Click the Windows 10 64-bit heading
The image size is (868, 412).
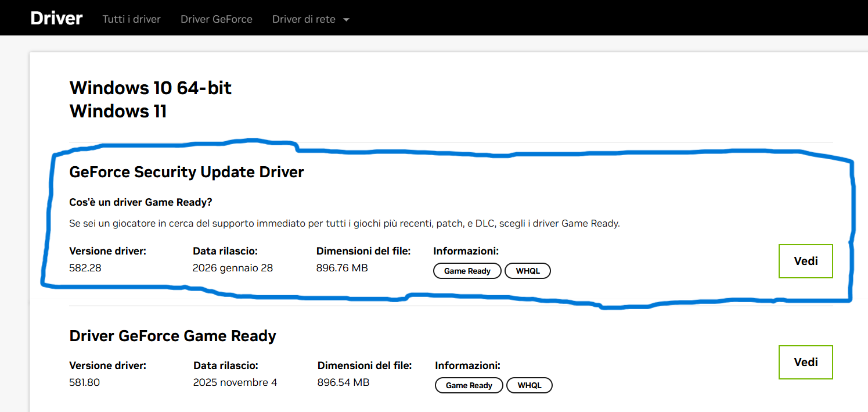coord(151,88)
